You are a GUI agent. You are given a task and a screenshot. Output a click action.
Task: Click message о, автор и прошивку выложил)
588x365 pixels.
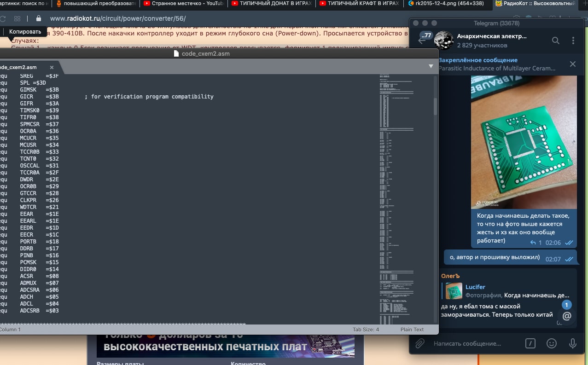coord(495,257)
